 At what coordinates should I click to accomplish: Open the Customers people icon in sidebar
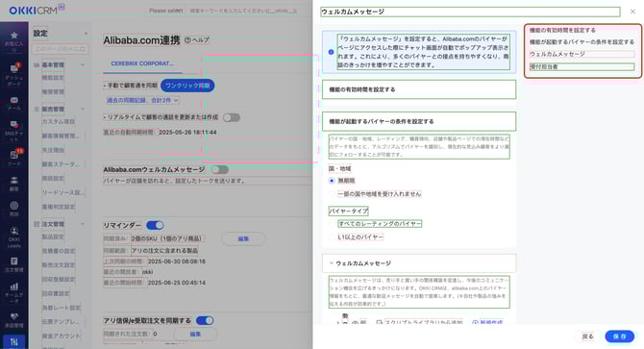click(x=14, y=180)
